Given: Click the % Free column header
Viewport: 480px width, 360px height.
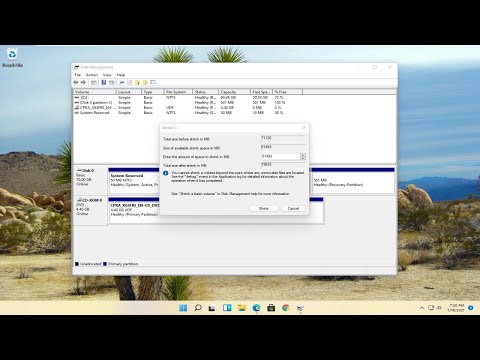Looking at the screenshot, I should [x=288, y=92].
